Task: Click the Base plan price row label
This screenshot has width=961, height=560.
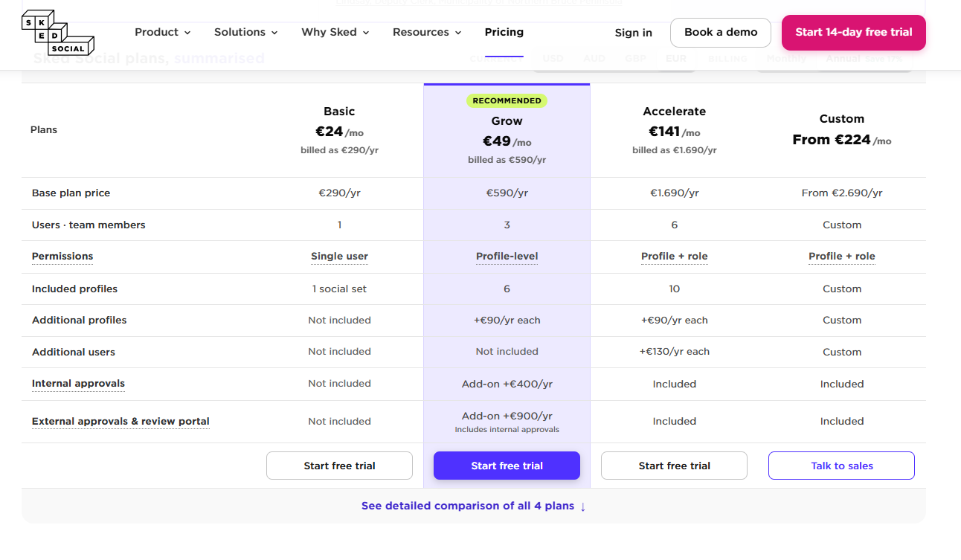Action: click(71, 193)
